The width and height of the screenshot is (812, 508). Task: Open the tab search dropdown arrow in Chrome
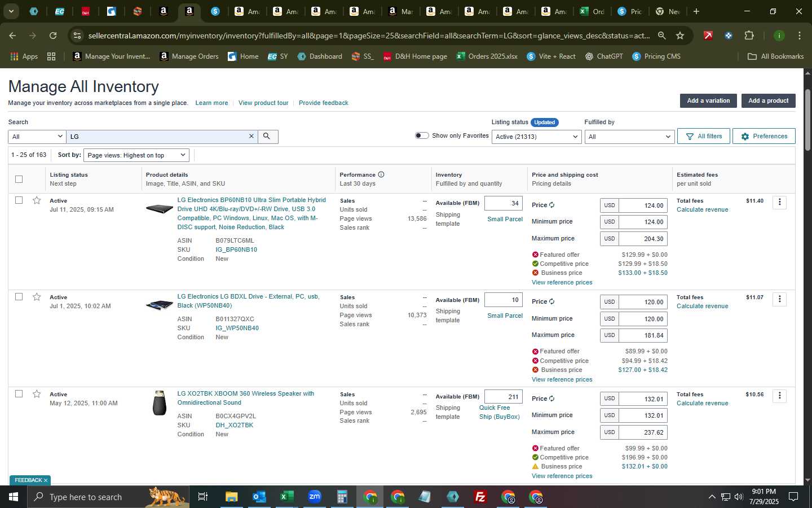(11, 11)
